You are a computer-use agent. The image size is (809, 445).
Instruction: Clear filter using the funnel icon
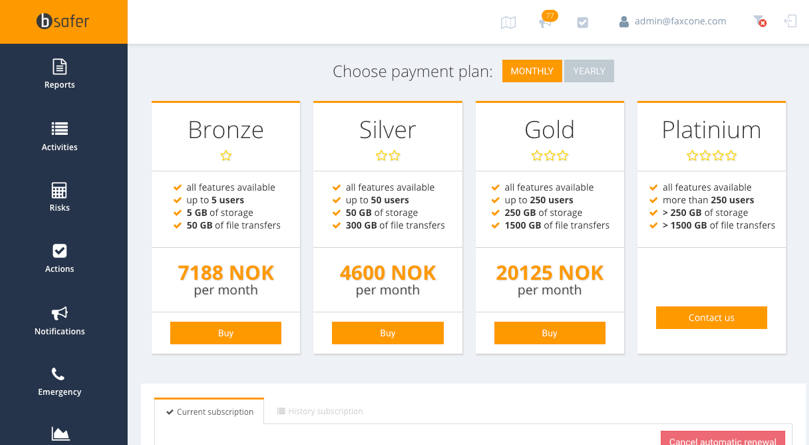(x=759, y=21)
